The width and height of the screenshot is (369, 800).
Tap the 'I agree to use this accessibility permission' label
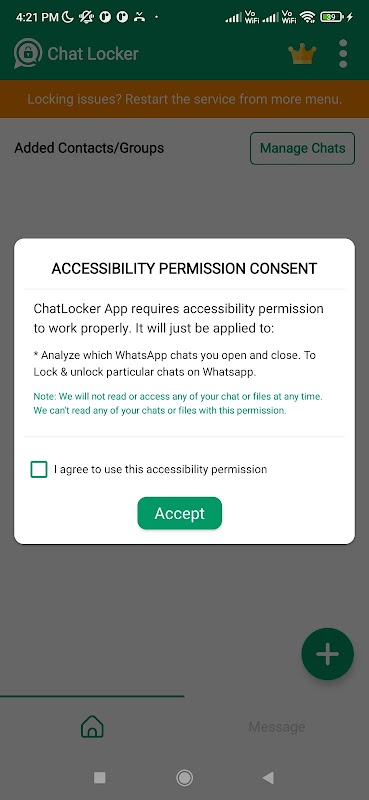coord(160,469)
